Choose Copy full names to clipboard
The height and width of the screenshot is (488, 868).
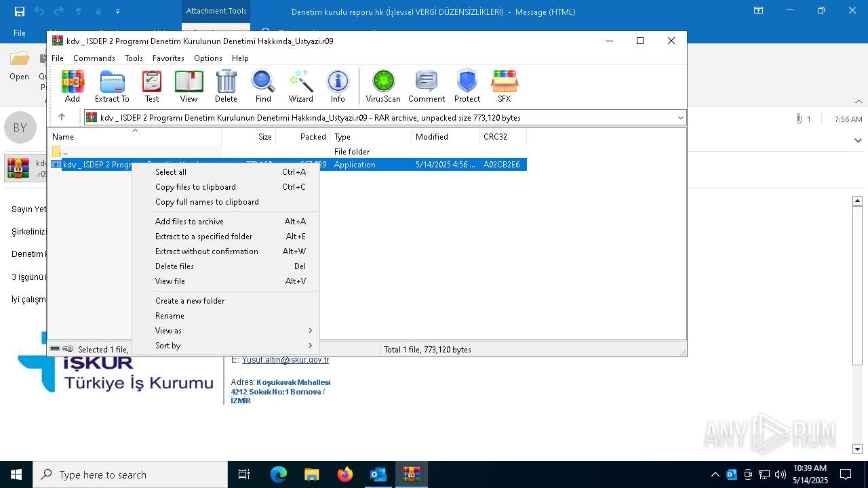(225, 202)
